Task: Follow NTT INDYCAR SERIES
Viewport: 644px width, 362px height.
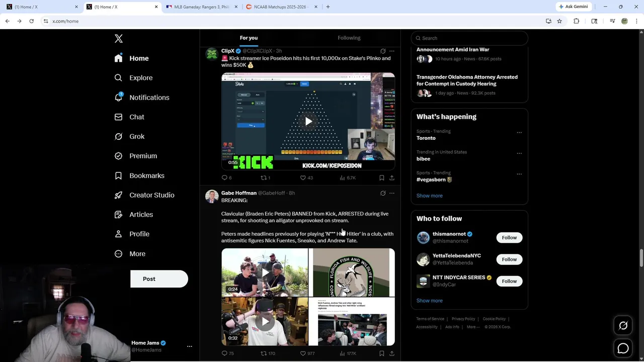Action: (x=509, y=281)
